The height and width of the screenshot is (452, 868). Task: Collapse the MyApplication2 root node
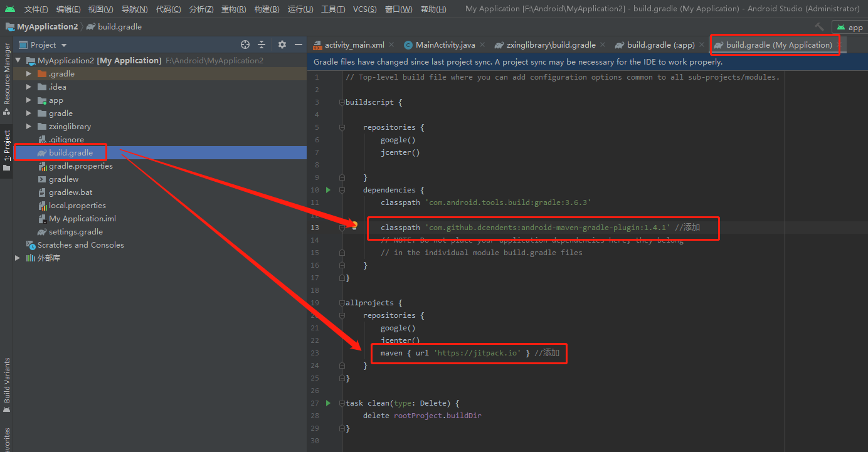coord(18,61)
